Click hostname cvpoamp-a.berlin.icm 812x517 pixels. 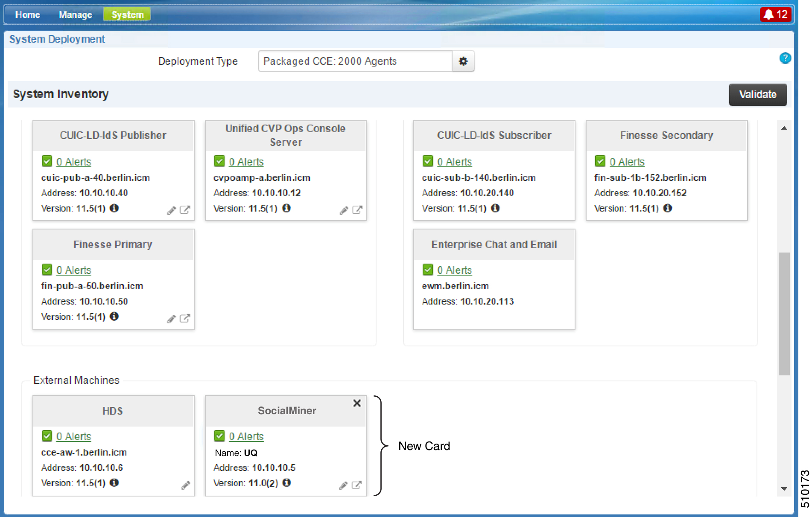coord(262,178)
